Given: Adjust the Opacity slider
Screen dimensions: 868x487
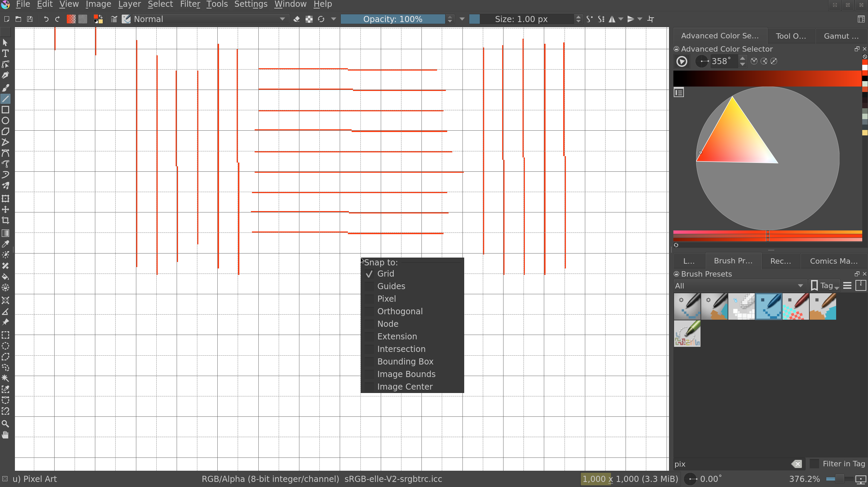Looking at the screenshot, I should [x=393, y=19].
